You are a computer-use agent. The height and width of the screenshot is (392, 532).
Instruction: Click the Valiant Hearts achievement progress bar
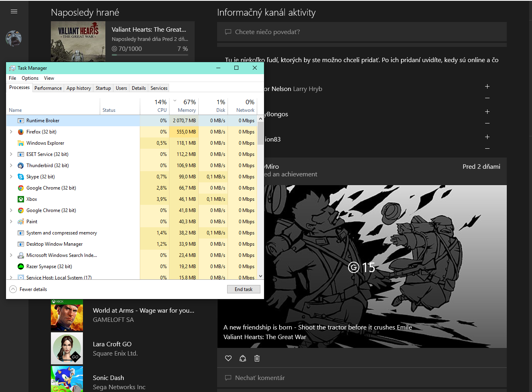pos(150,55)
